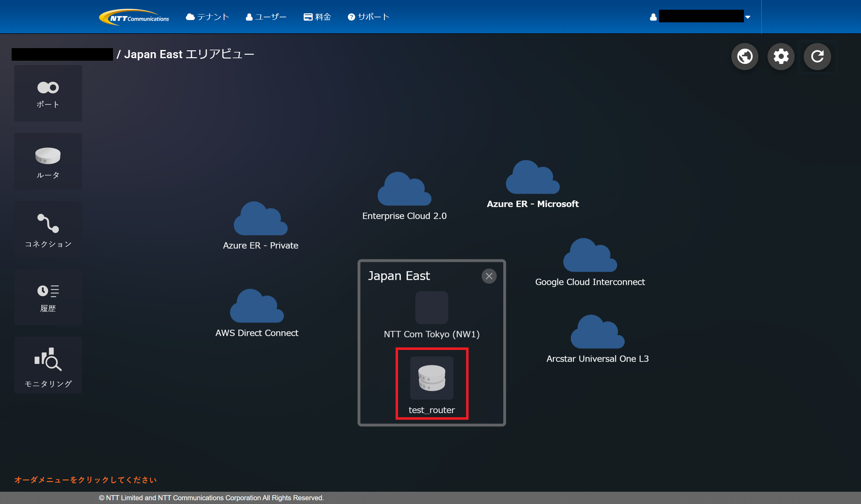Select the Enterprise Cloud 2.0 cloud
Image resolution: width=861 pixels, height=504 pixels.
(404, 190)
